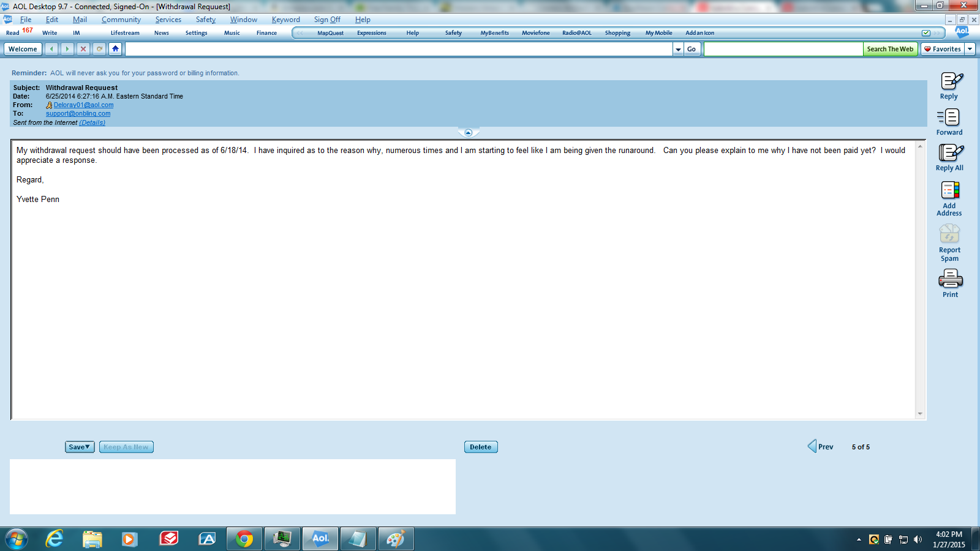This screenshot has width=980, height=551.
Task: Click Prev to view previous email
Action: [821, 446]
